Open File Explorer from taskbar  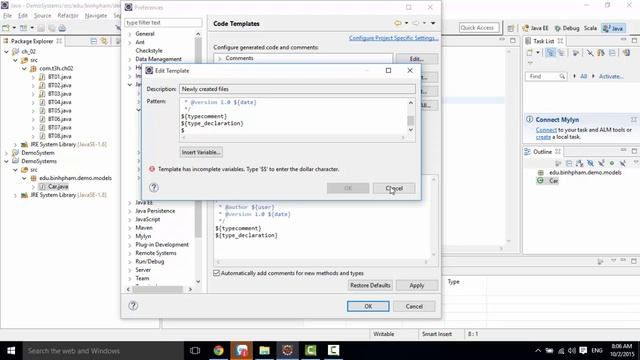(x=264, y=351)
